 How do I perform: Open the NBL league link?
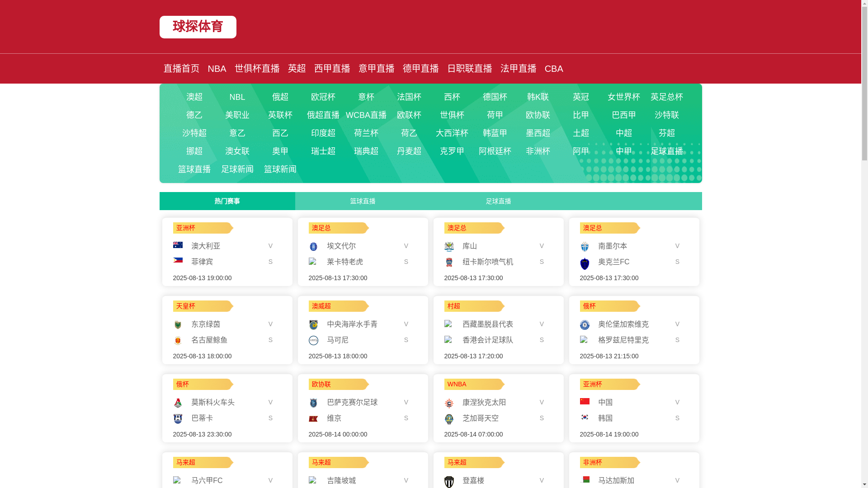click(x=237, y=97)
